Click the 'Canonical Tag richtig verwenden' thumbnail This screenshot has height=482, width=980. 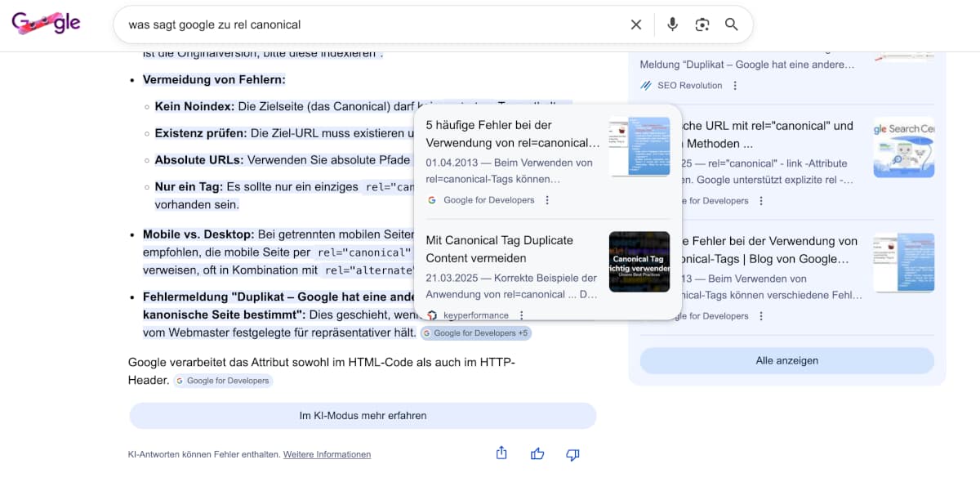(x=639, y=261)
